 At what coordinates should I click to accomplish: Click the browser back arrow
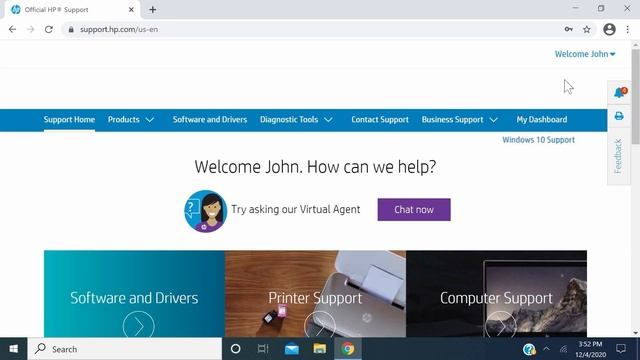pos(12,29)
